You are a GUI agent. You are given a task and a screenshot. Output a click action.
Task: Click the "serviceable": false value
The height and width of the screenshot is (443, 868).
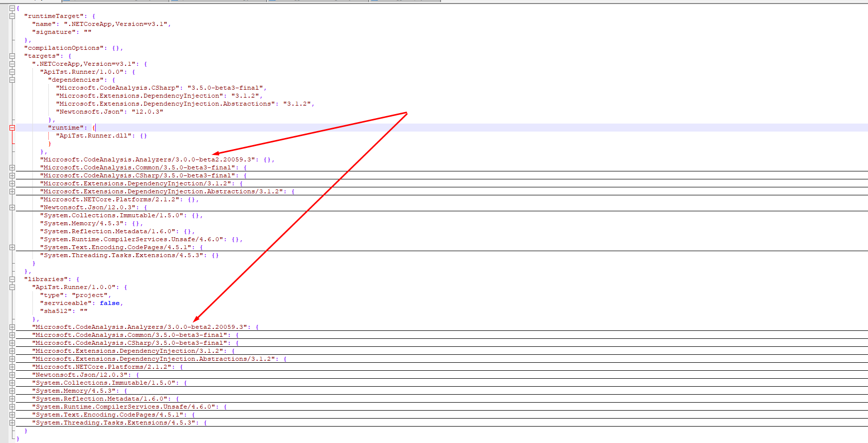click(x=110, y=303)
